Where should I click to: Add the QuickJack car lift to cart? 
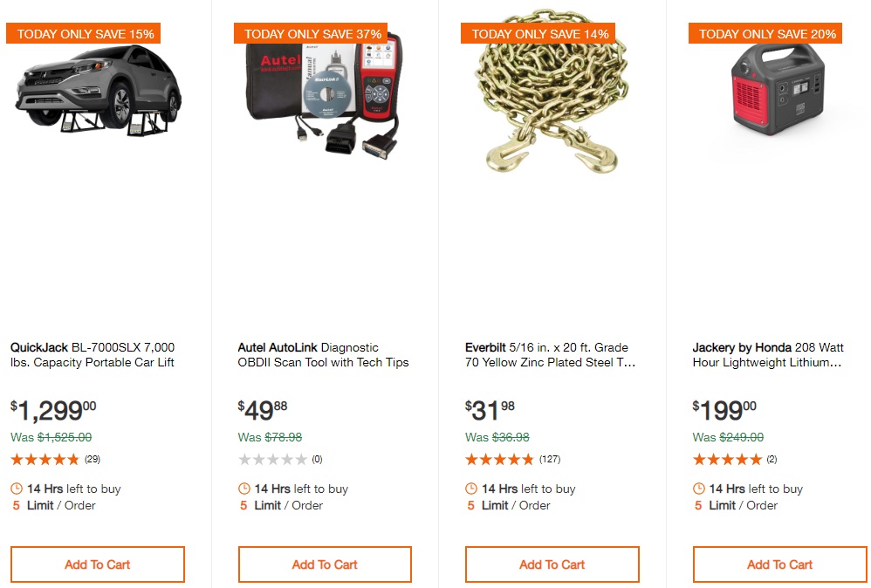click(98, 564)
